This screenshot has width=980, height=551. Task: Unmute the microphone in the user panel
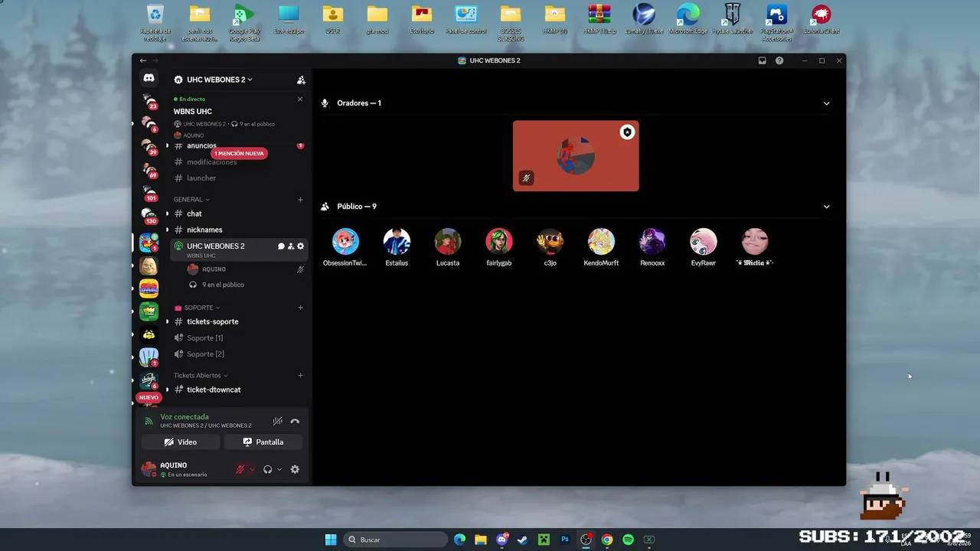(240, 469)
